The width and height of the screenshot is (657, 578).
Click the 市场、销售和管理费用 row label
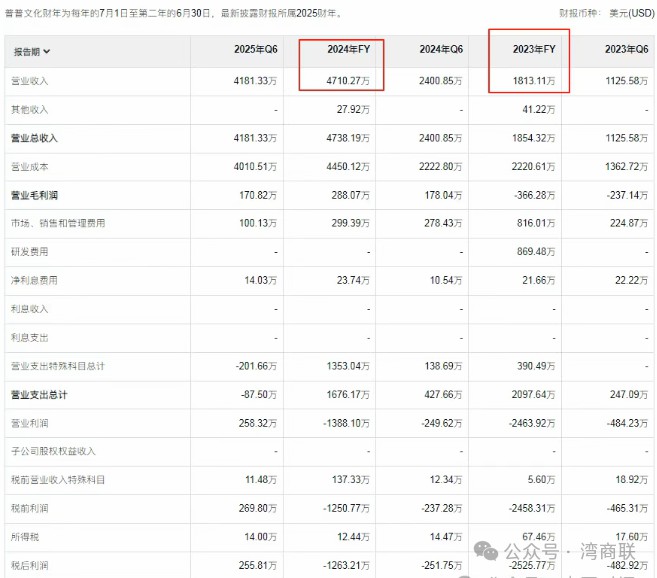pyautogui.click(x=57, y=223)
